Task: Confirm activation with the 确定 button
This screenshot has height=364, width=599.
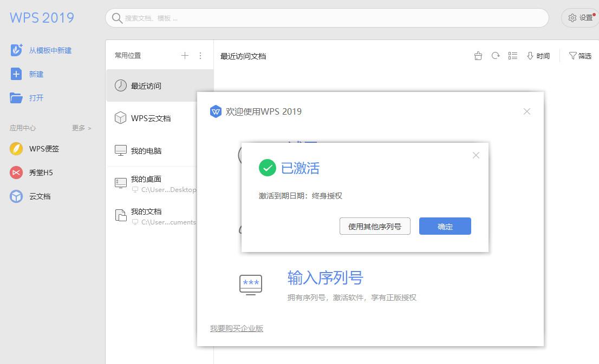Action: point(445,226)
